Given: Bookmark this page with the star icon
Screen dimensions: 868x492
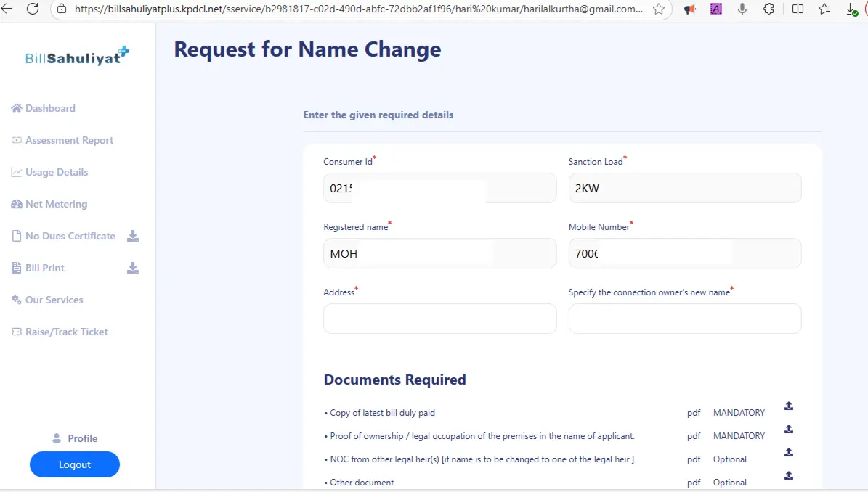Looking at the screenshot, I should [x=659, y=9].
